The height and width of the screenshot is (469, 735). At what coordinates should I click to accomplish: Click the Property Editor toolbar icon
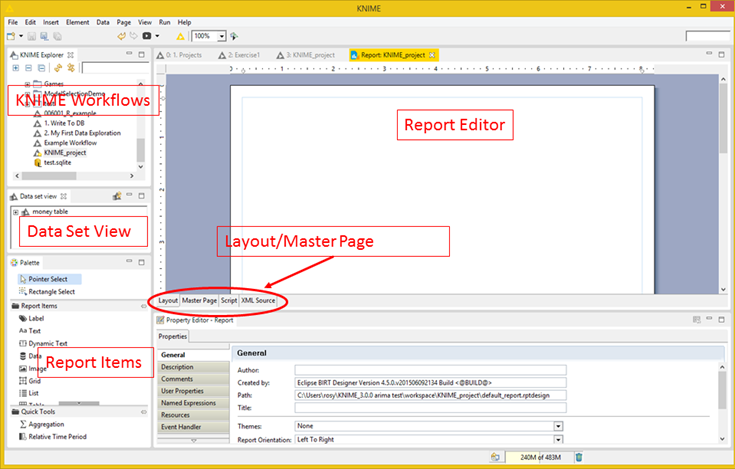[697, 320]
